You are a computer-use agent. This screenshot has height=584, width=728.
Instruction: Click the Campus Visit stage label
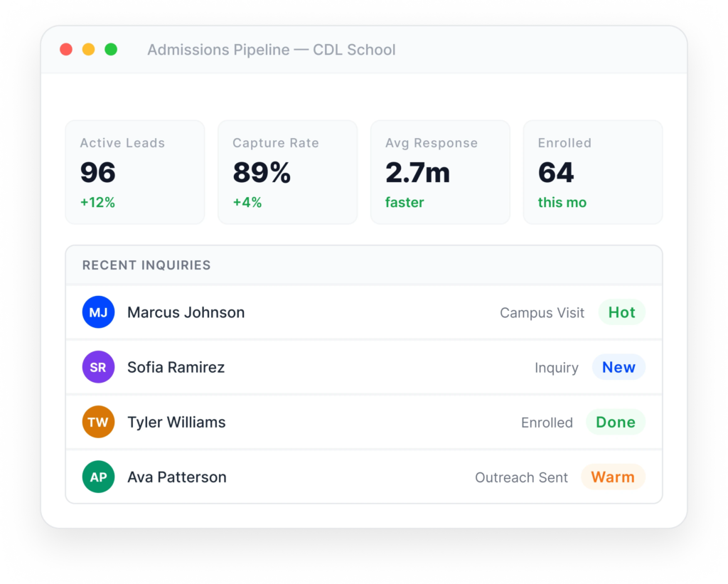click(542, 313)
